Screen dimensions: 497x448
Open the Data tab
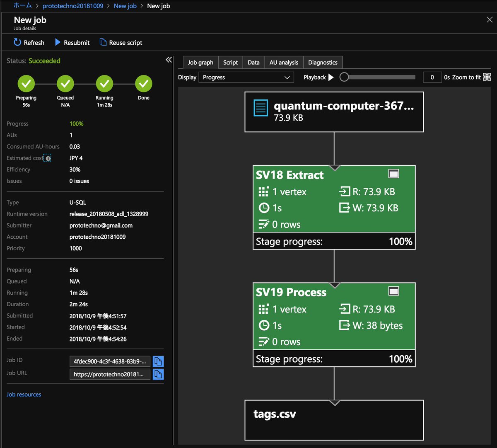(253, 63)
